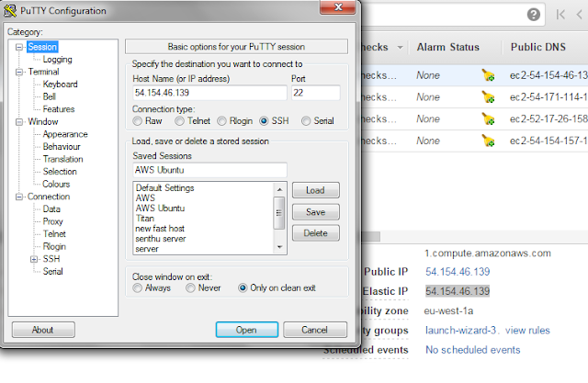The height and width of the screenshot is (383, 588).
Task: Open Colours settings category
Action: point(56,184)
